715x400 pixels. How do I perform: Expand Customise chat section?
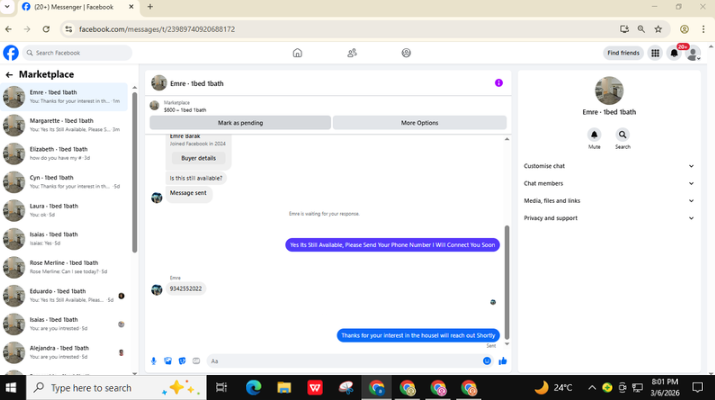click(609, 166)
